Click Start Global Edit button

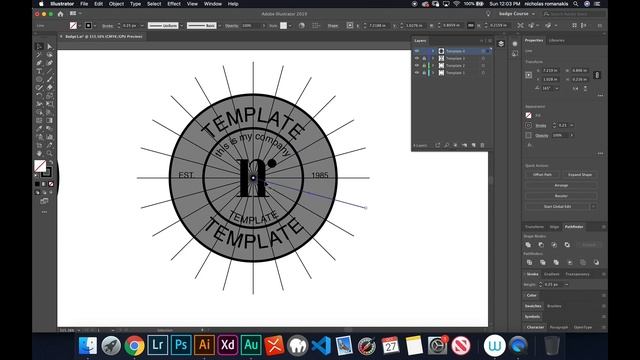(557, 207)
